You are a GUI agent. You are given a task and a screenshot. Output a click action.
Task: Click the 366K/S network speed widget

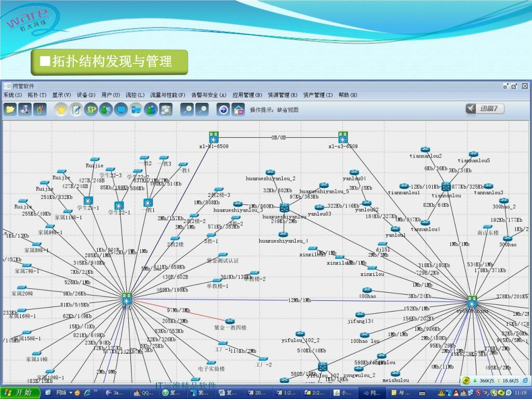pyautogui.click(x=495, y=380)
